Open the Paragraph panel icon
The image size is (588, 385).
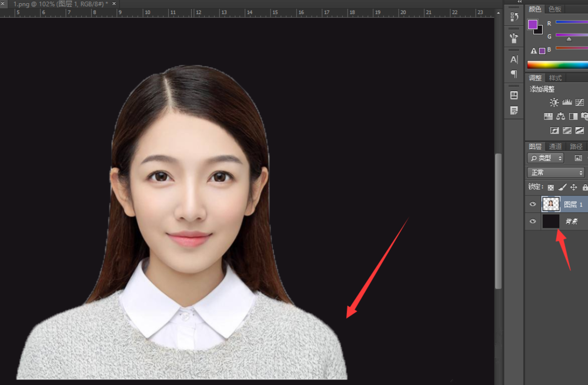pyautogui.click(x=514, y=74)
